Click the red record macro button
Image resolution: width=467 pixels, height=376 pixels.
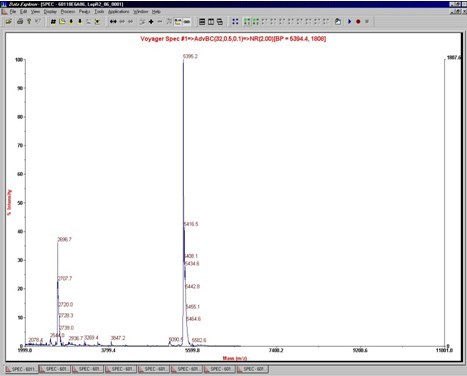358,22
